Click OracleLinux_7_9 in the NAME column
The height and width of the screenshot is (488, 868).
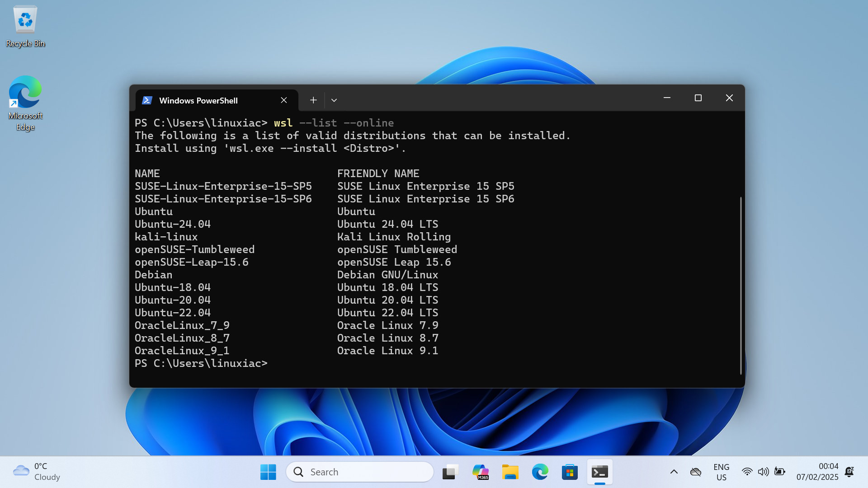tap(182, 325)
